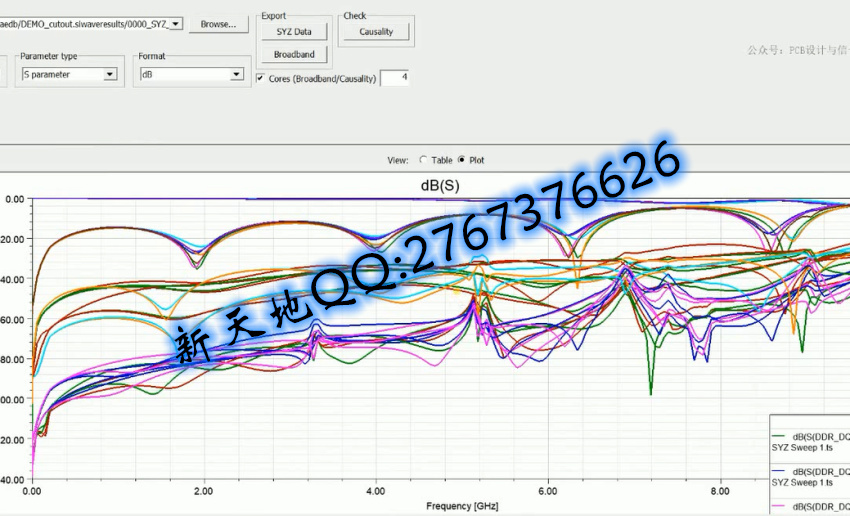
Task: Export results with SYZ Data button
Action: coord(294,32)
